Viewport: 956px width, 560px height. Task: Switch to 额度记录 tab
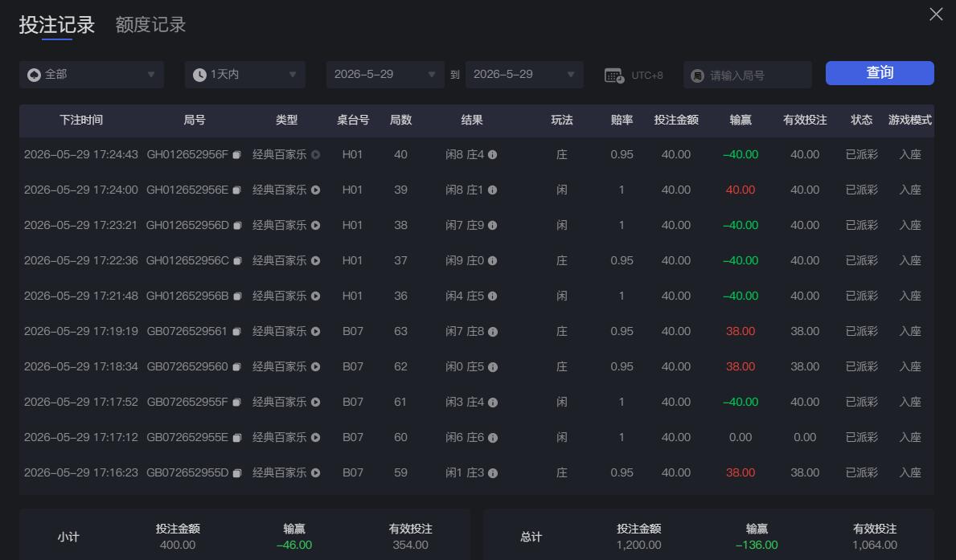click(x=150, y=25)
